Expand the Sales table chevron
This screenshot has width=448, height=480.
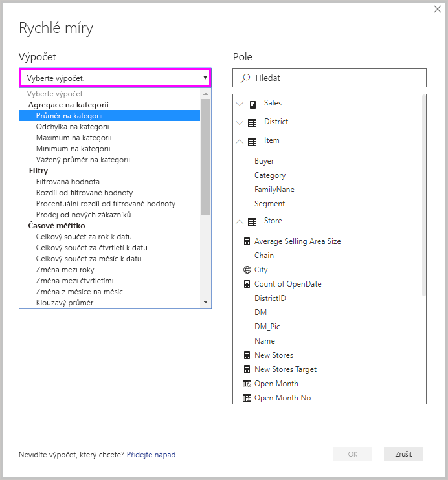click(240, 104)
